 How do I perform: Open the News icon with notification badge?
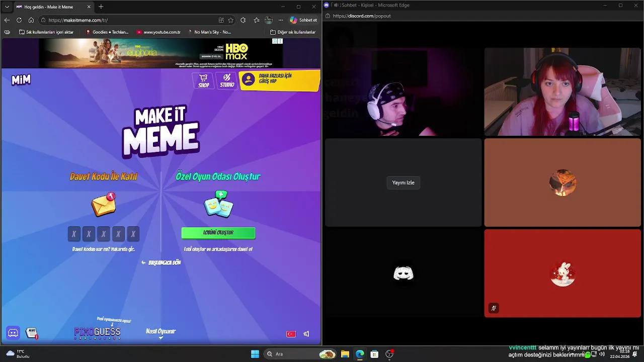pos(32,333)
